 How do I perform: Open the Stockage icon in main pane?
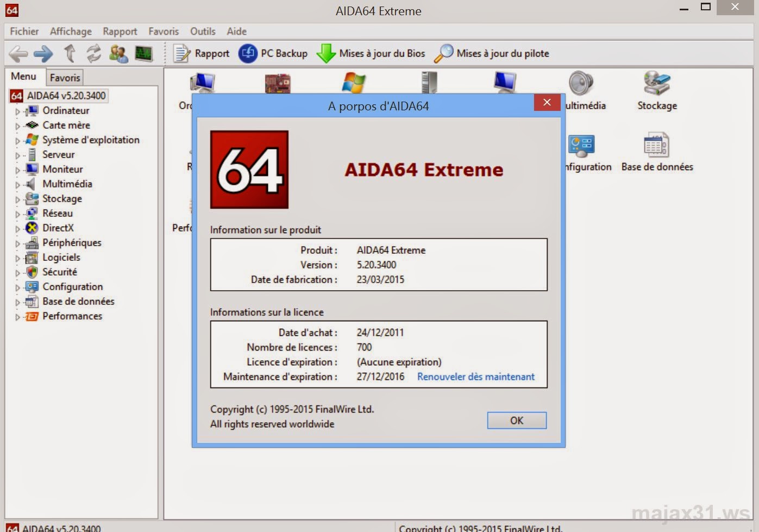point(657,91)
